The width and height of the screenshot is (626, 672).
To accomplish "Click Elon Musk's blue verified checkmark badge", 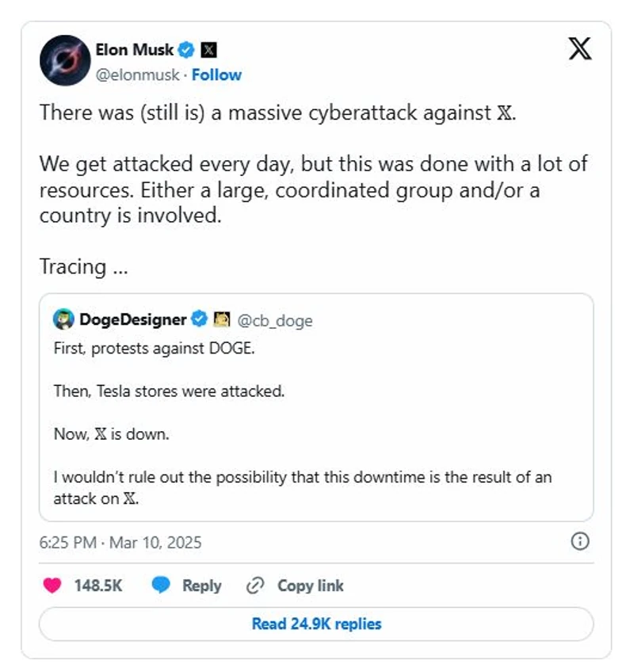I will (x=185, y=49).
